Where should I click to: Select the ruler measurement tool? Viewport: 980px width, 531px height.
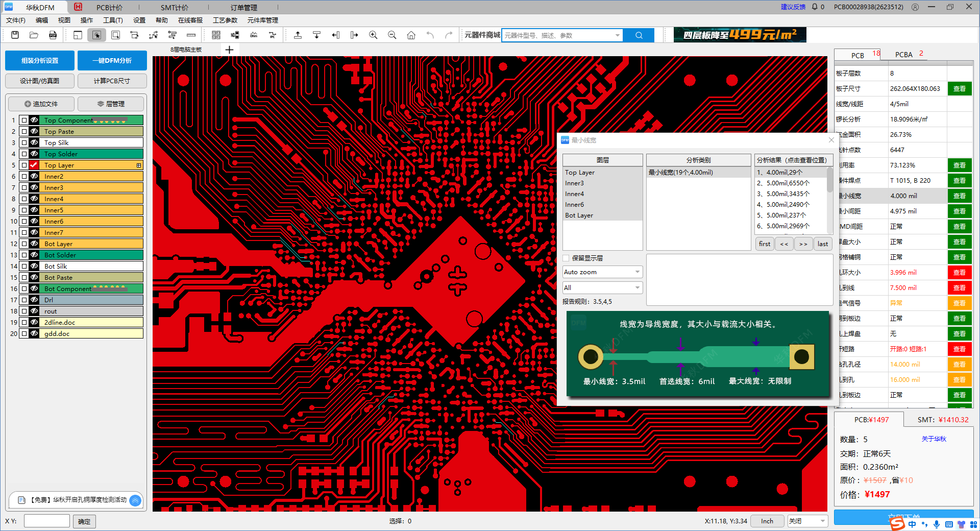pos(191,35)
